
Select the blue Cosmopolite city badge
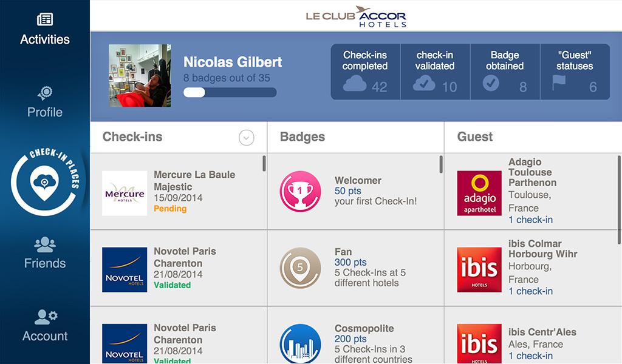(x=300, y=343)
